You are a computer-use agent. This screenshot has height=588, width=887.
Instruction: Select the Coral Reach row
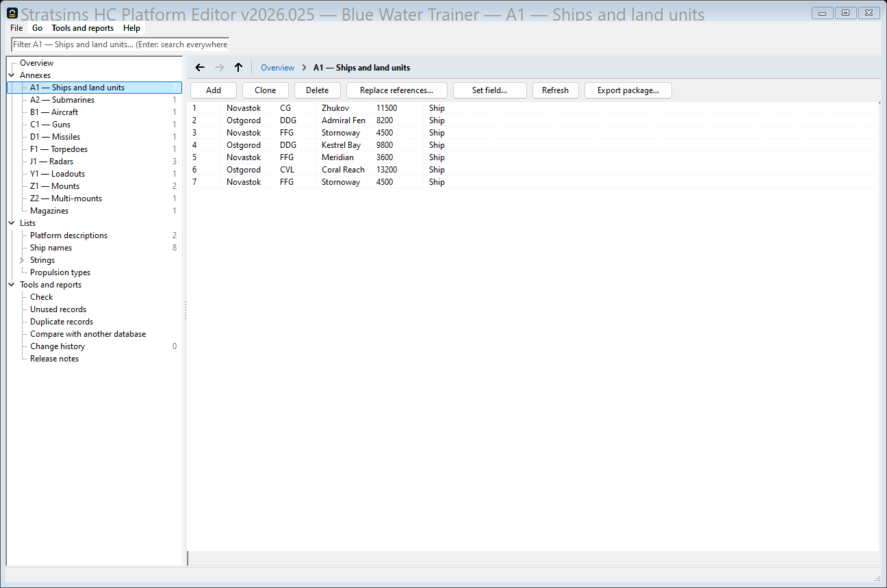pyautogui.click(x=533, y=170)
